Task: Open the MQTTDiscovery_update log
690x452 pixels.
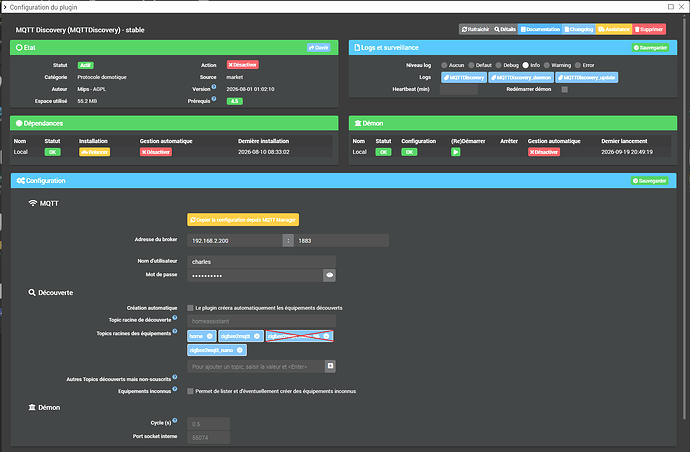Action: [x=587, y=77]
